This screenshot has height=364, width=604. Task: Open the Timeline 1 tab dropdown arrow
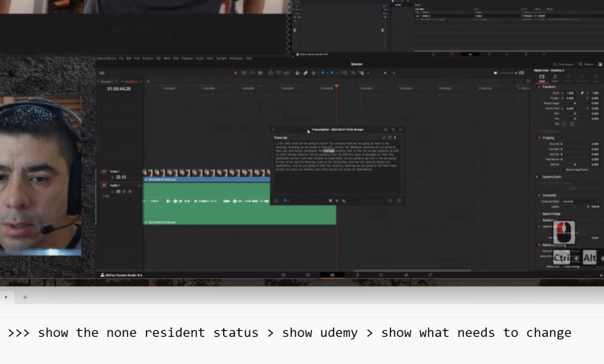click(x=117, y=81)
